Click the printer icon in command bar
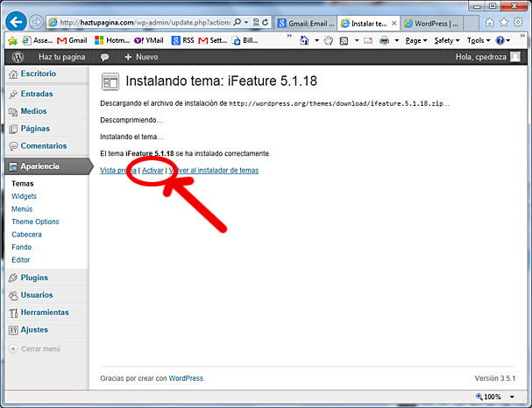The image size is (532, 408). (384, 41)
